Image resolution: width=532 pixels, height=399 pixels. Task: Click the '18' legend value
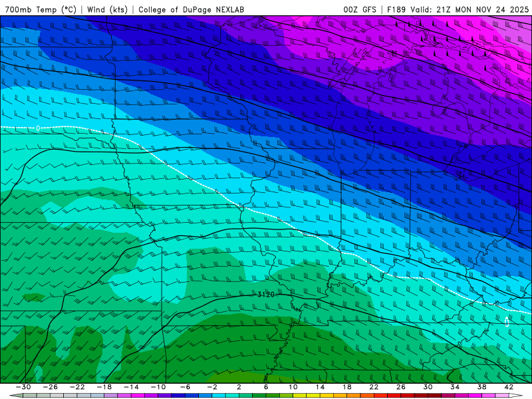[346, 387]
